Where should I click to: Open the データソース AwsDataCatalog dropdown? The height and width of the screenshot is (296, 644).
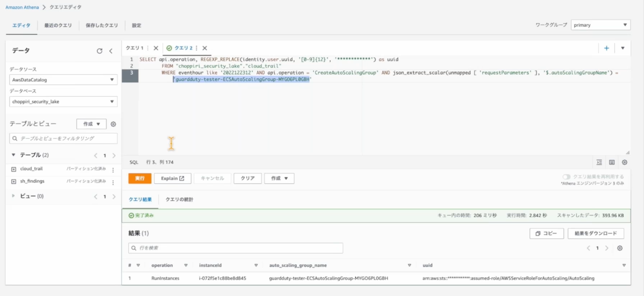click(x=63, y=80)
